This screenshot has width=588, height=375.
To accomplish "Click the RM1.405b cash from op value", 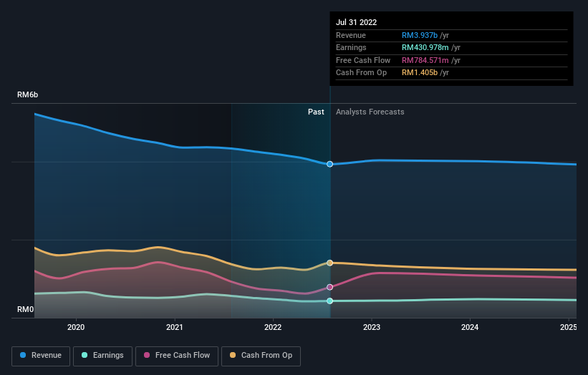I will (x=419, y=73).
